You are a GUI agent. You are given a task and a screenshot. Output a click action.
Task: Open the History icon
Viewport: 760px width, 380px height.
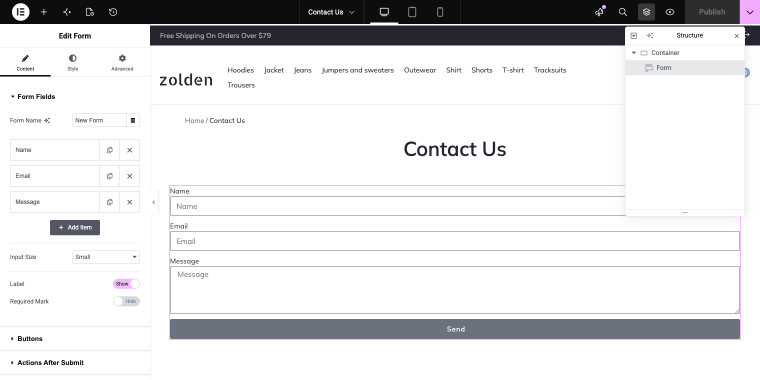(x=113, y=12)
